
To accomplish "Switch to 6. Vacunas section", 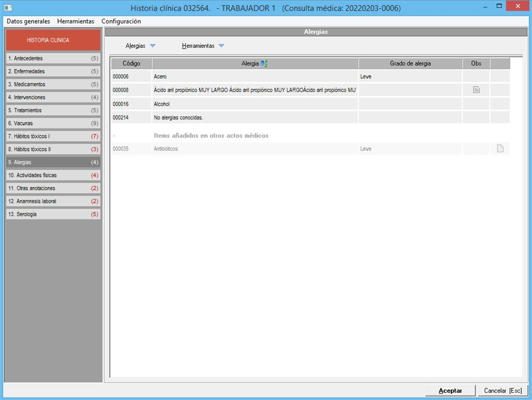I will click(53, 123).
